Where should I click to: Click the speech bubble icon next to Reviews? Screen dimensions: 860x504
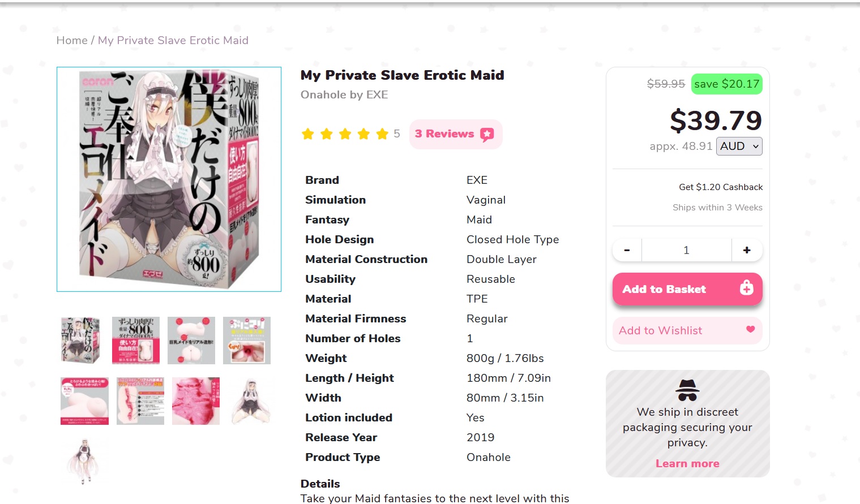pos(486,134)
